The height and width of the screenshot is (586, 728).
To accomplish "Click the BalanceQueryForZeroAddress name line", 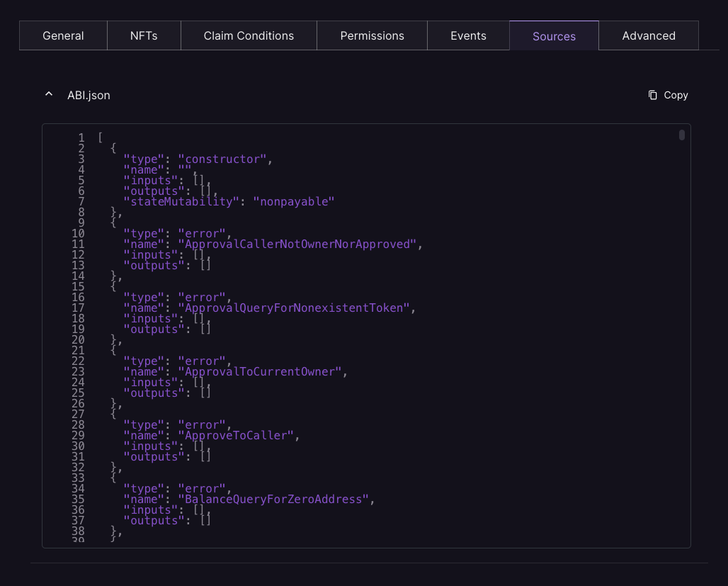I will click(249, 499).
